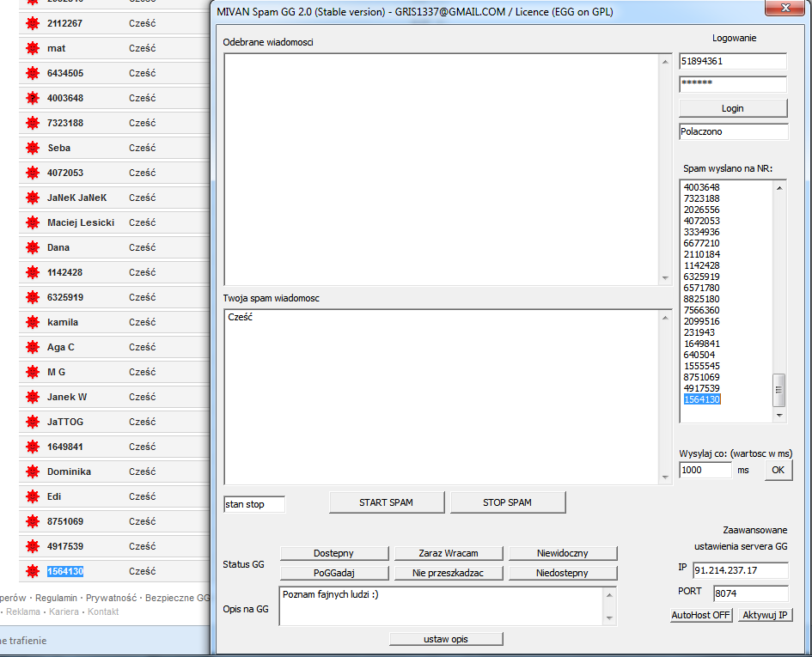Click the PORT field showing 8074

tap(751, 593)
